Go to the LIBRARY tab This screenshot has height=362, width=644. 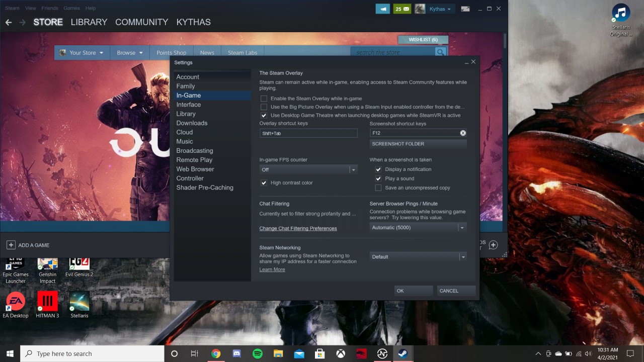(x=89, y=22)
